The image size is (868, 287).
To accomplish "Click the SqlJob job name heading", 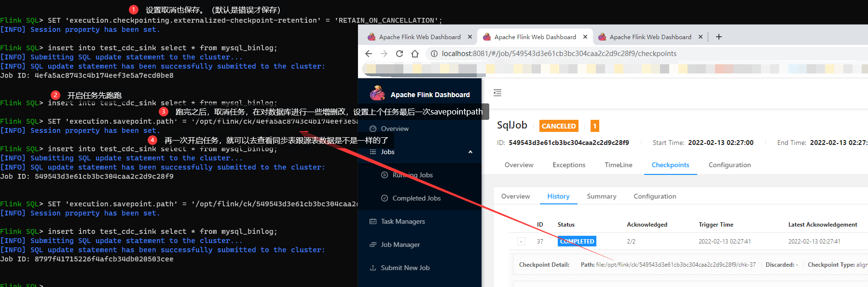I will [512, 125].
